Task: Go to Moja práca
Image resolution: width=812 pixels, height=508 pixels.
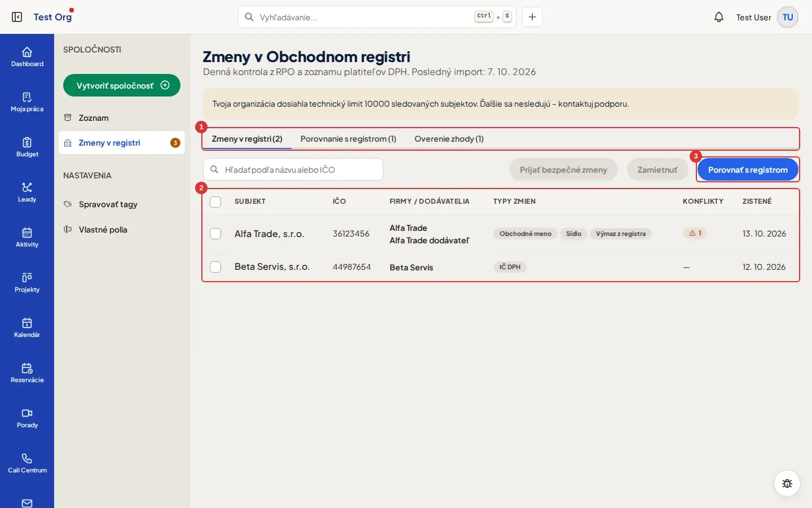Action: click(27, 102)
